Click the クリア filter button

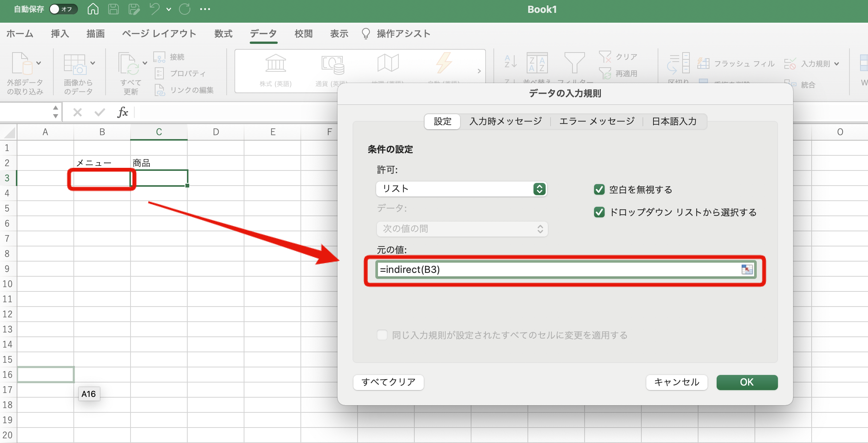[x=618, y=57]
